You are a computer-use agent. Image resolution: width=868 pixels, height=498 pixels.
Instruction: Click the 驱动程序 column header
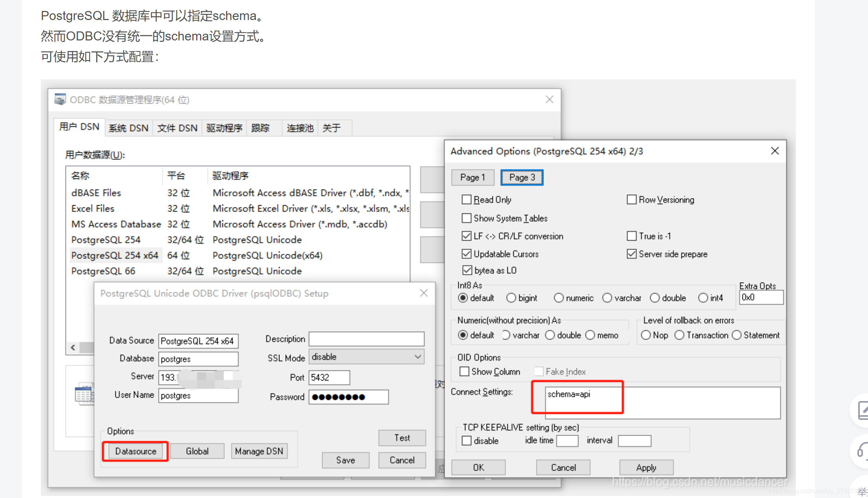tap(308, 175)
